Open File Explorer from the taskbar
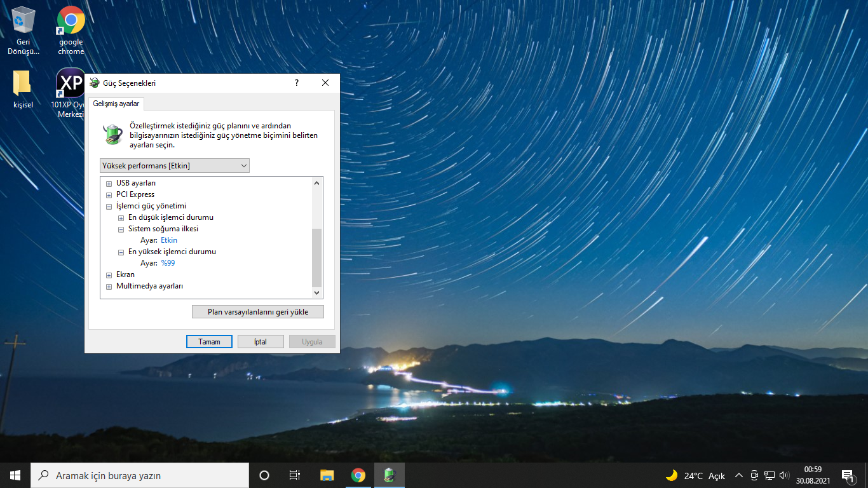Screen dimensions: 868x488 (x=327, y=475)
